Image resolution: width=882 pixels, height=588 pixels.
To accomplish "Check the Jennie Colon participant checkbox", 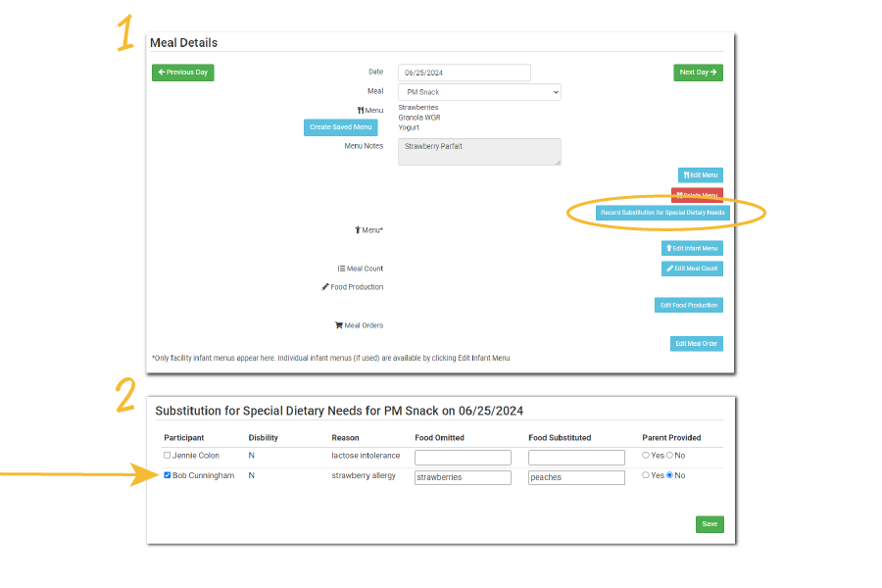I will 168,456.
